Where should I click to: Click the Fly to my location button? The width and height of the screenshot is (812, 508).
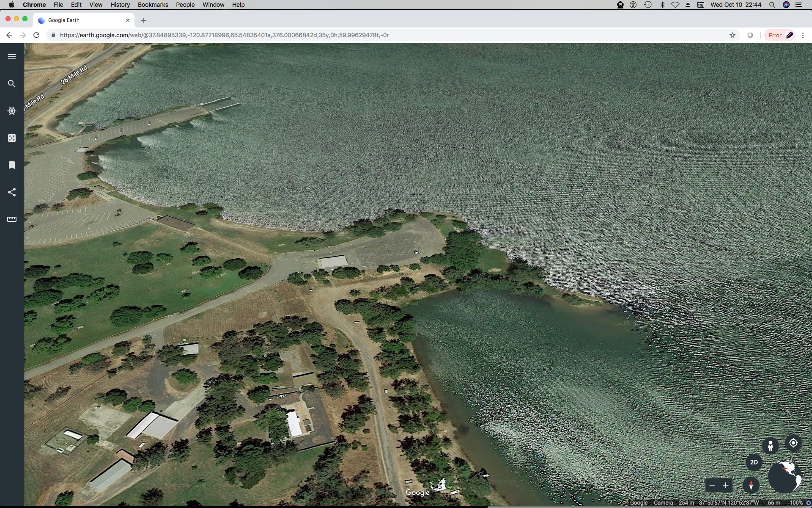[793, 443]
